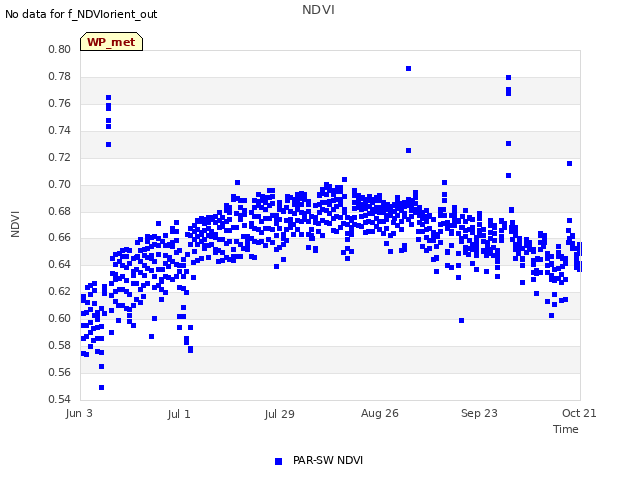Click the 0.80 y-axis tick label
This screenshot has width=640, height=480.
point(60,49)
